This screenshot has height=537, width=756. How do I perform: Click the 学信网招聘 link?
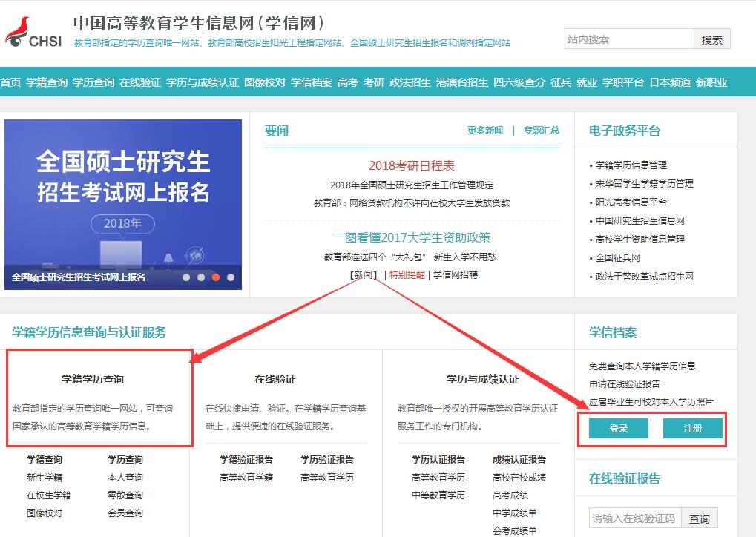click(455, 274)
